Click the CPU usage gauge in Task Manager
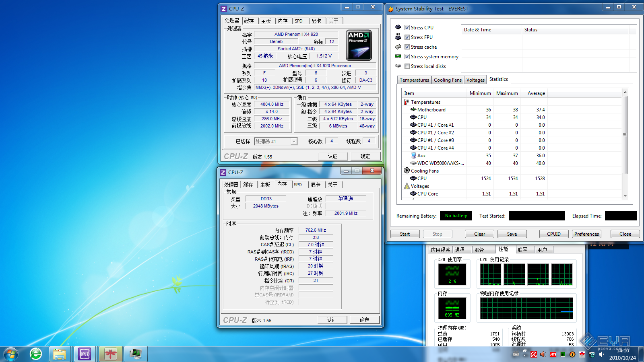This screenshot has height=362, width=644. click(452, 274)
